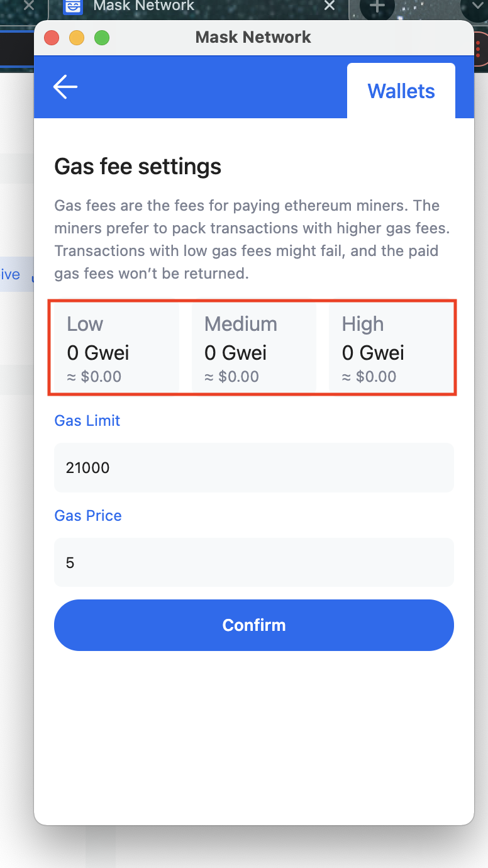Click the Gas Price label
The height and width of the screenshot is (868, 488).
(x=88, y=516)
